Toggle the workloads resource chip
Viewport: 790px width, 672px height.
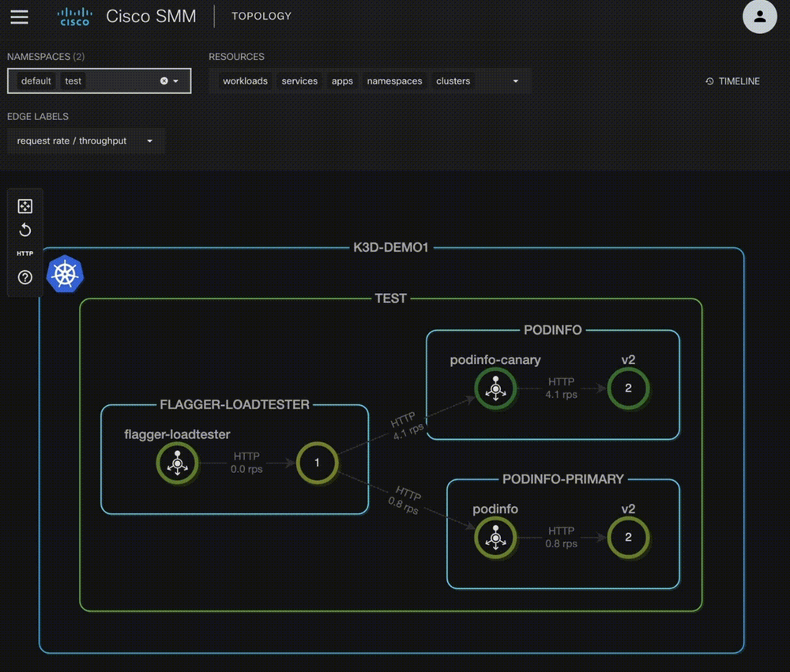pos(245,81)
